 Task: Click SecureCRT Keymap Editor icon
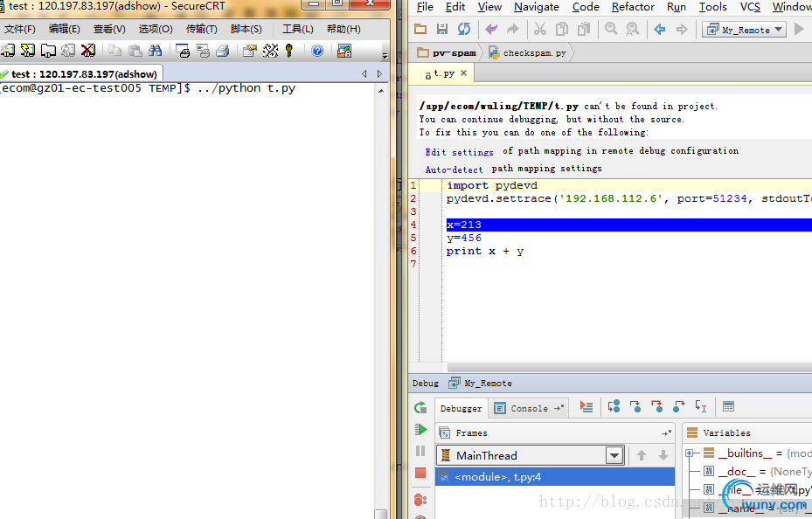(x=270, y=50)
